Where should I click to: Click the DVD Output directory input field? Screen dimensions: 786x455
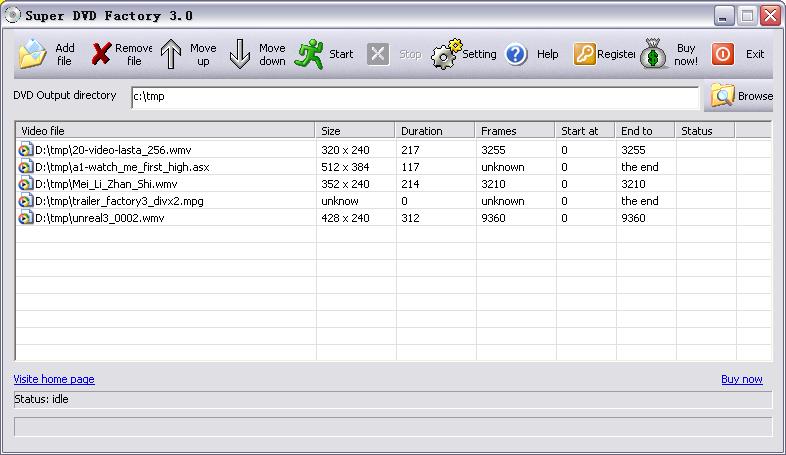pyautogui.click(x=415, y=97)
